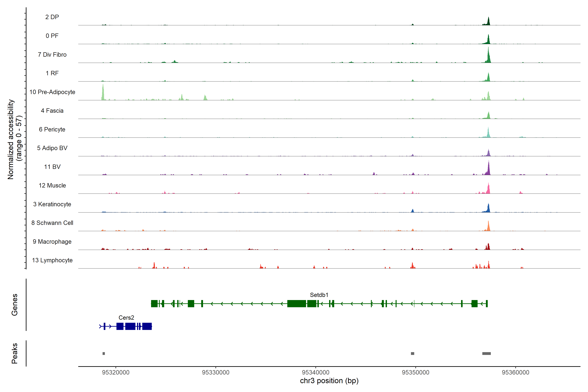The width and height of the screenshot is (588, 392).
Task: Click the 3 Keratinocyte track label
Action: coord(52,204)
